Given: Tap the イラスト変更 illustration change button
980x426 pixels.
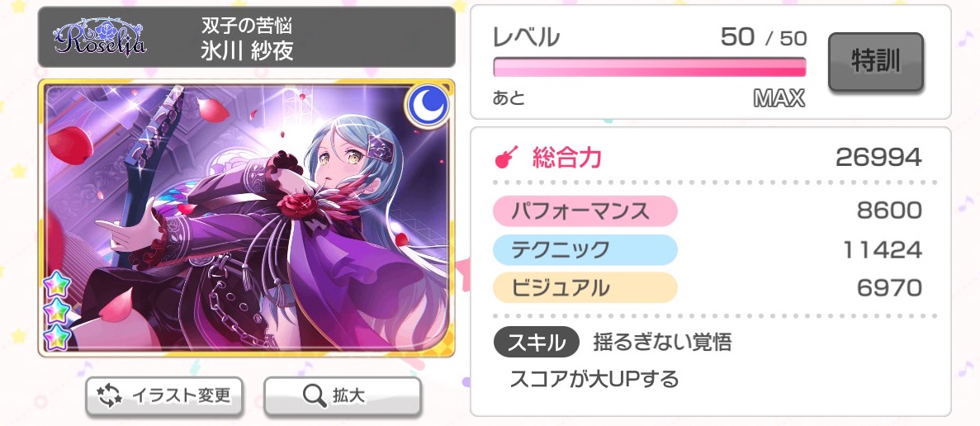Looking at the screenshot, I should pyautogui.click(x=163, y=396).
